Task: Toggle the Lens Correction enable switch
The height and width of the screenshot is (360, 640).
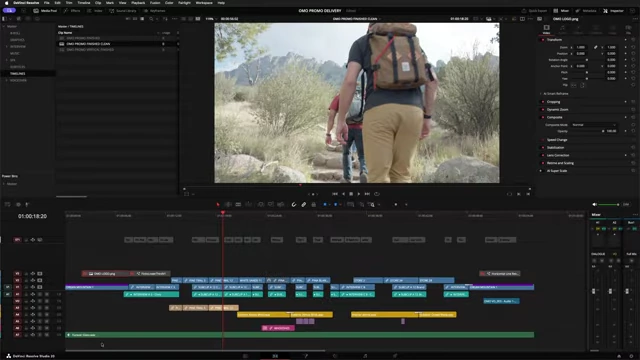Action: tap(543, 155)
